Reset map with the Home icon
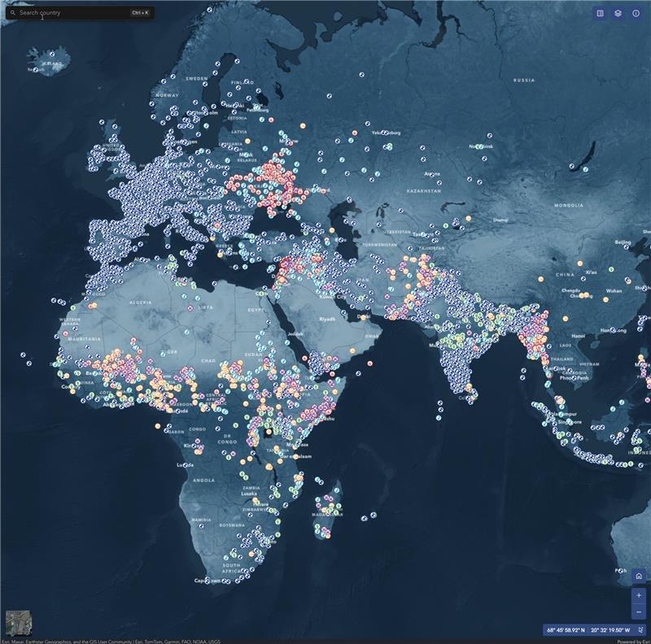 (639, 576)
